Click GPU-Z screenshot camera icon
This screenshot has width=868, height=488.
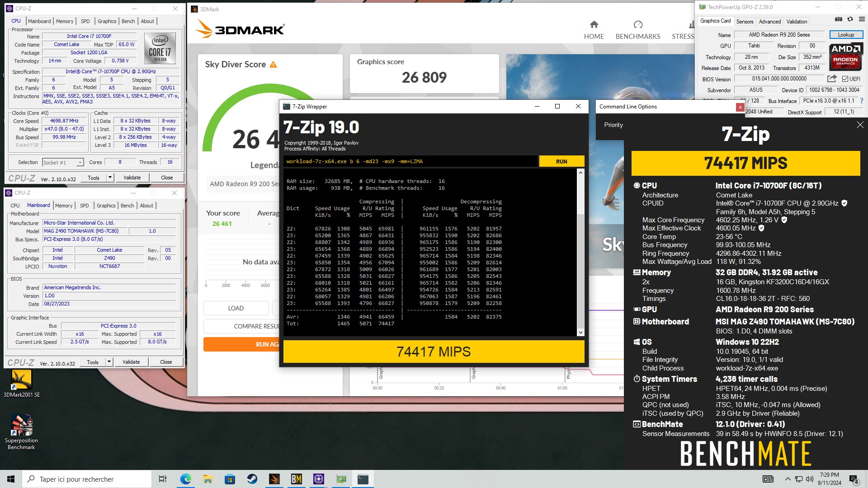click(838, 19)
